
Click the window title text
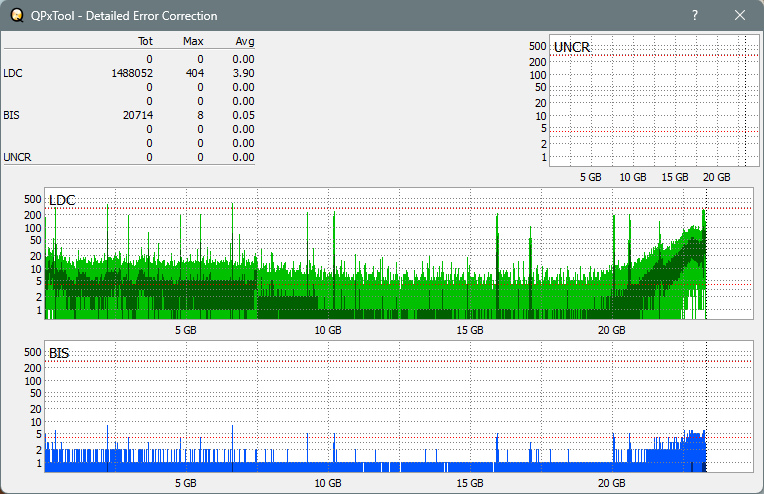[124, 15]
